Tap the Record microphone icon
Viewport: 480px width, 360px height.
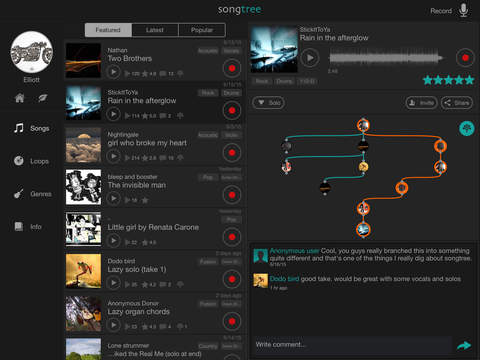coord(463,10)
